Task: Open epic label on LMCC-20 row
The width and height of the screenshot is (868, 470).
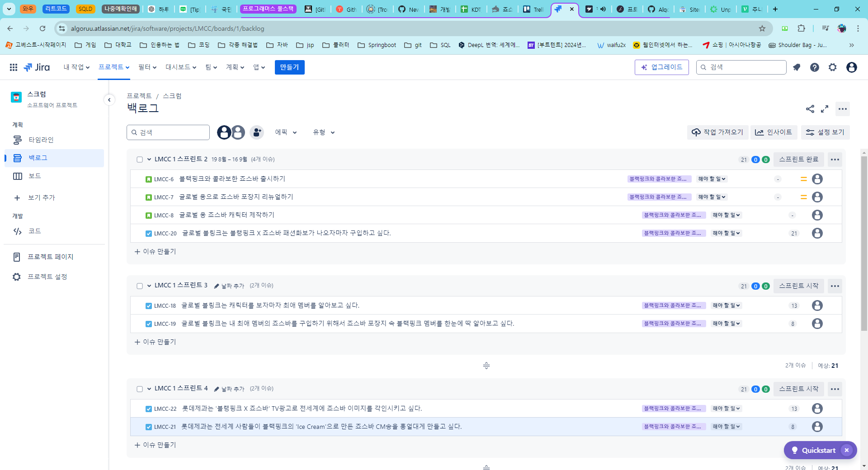Action: (x=674, y=233)
